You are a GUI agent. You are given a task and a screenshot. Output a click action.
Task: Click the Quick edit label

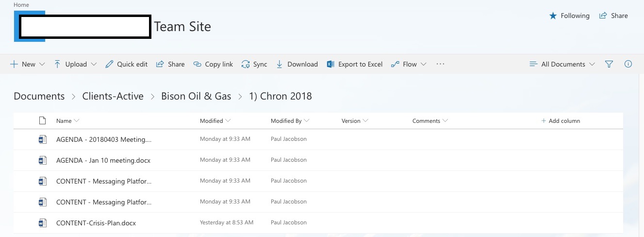click(x=132, y=64)
